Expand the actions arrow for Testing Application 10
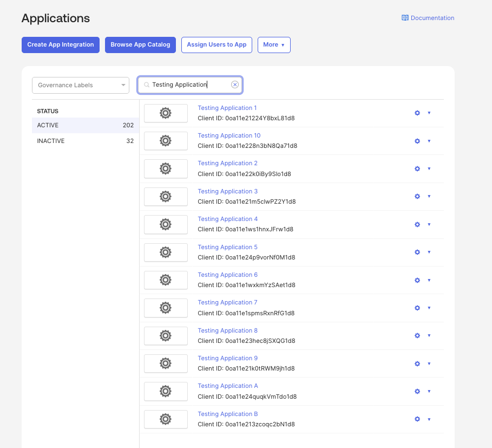The height and width of the screenshot is (448, 492). [x=429, y=141]
